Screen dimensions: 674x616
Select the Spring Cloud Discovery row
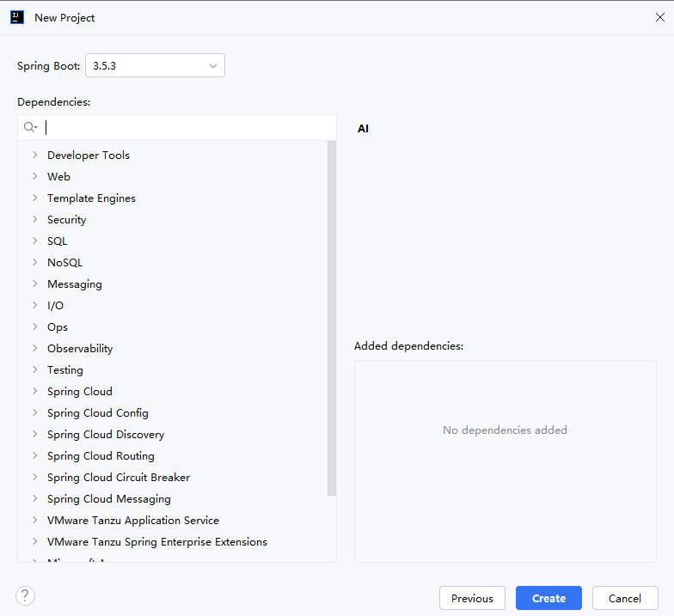click(x=172, y=435)
